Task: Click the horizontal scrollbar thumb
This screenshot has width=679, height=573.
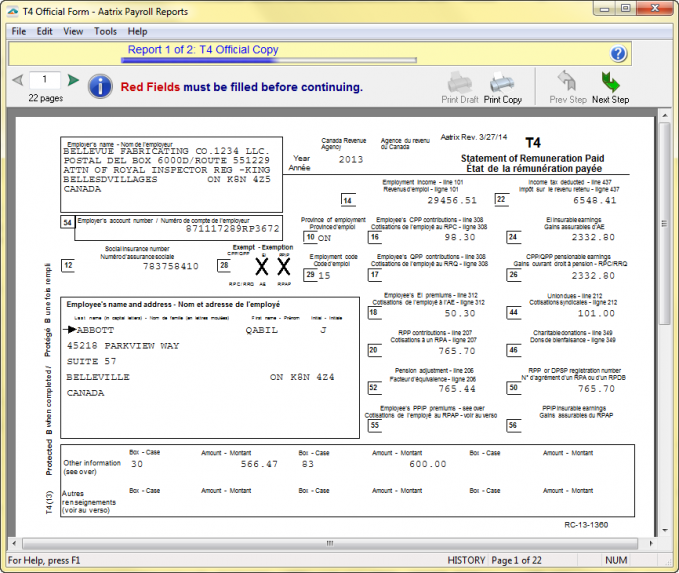Action: pos(330,543)
